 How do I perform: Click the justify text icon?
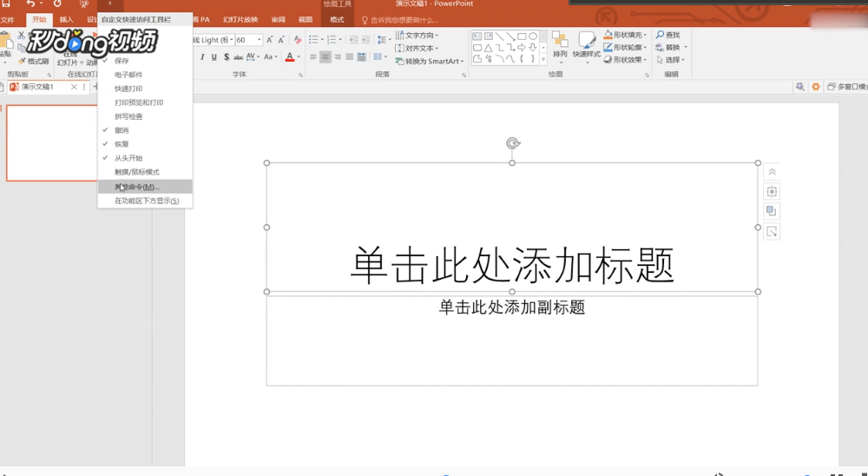[349, 57]
